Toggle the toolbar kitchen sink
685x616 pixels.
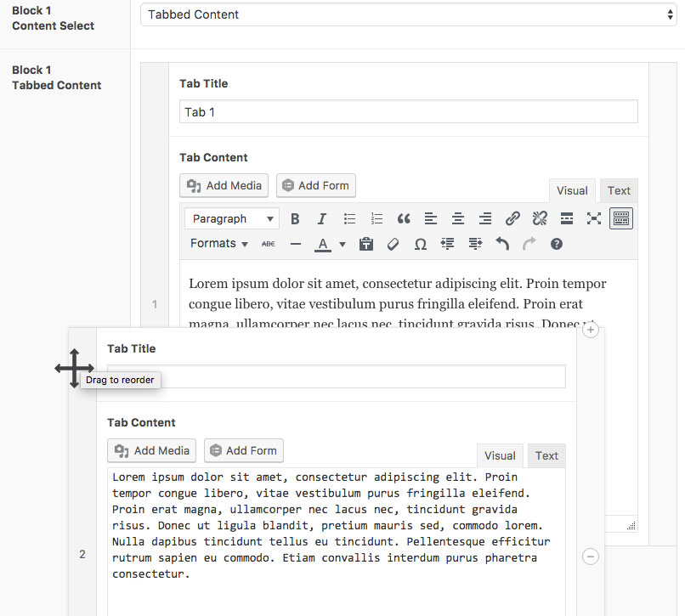(620, 218)
